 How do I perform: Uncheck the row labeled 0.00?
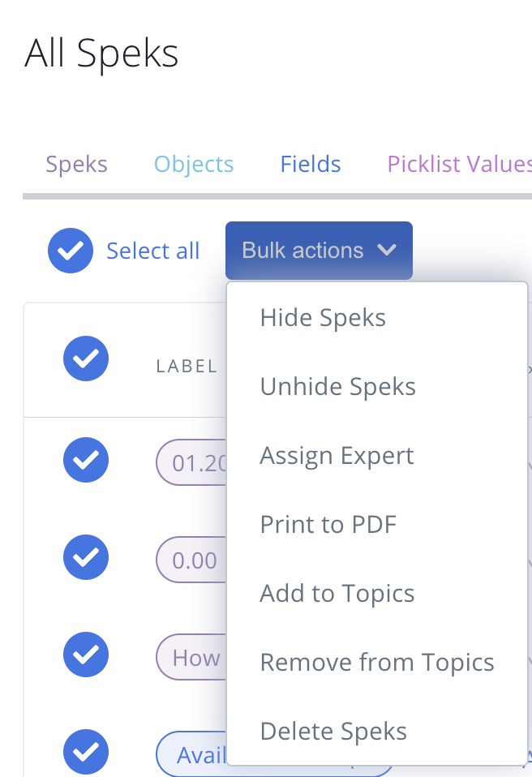click(86, 557)
